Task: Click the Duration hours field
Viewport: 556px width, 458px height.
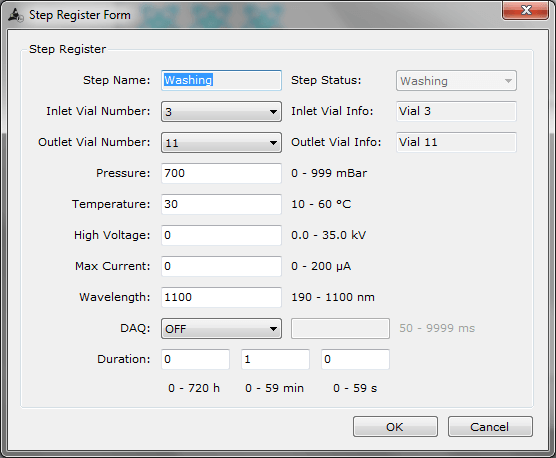Action: (x=195, y=359)
